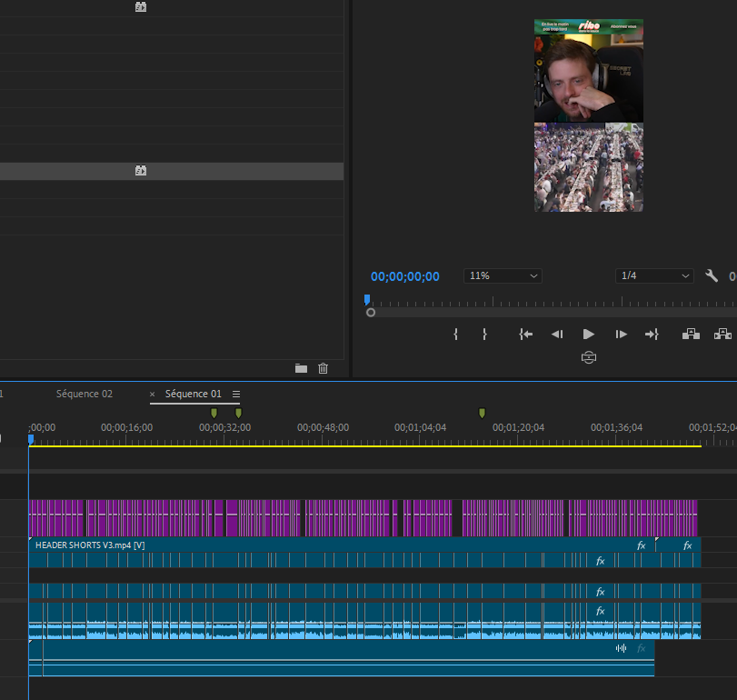Screen dimensions: 737x700
Task: Click the trash delete icon
Action: coord(323,368)
